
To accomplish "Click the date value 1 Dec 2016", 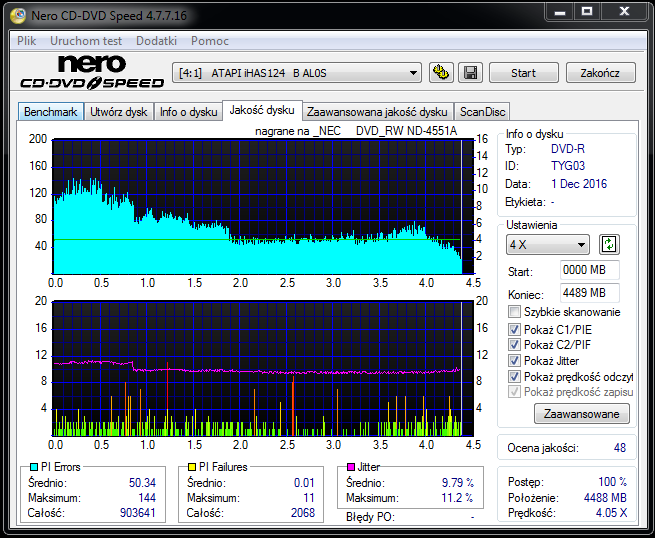I will 579,184.
